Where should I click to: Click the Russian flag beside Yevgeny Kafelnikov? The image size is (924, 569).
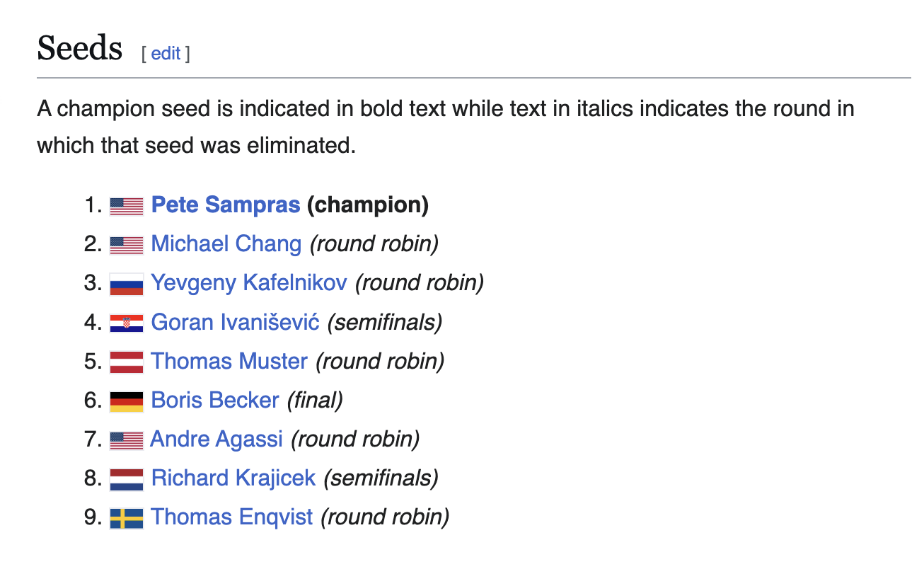[x=127, y=284]
